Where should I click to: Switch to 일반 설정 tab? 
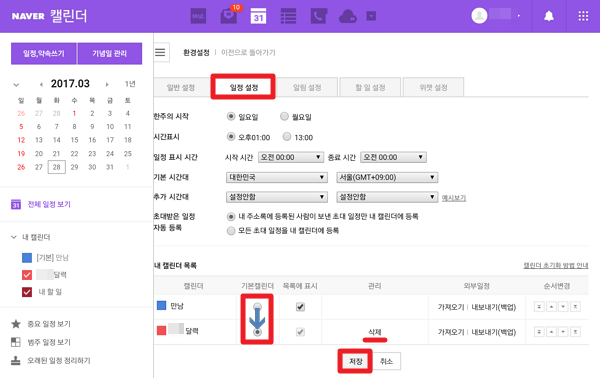pyautogui.click(x=181, y=87)
